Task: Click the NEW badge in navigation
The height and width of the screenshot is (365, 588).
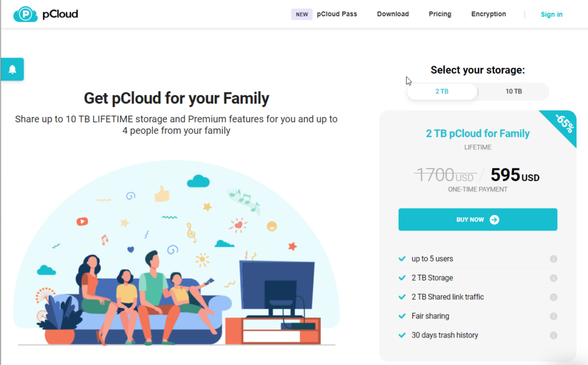Action: click(x=301, y=14)
